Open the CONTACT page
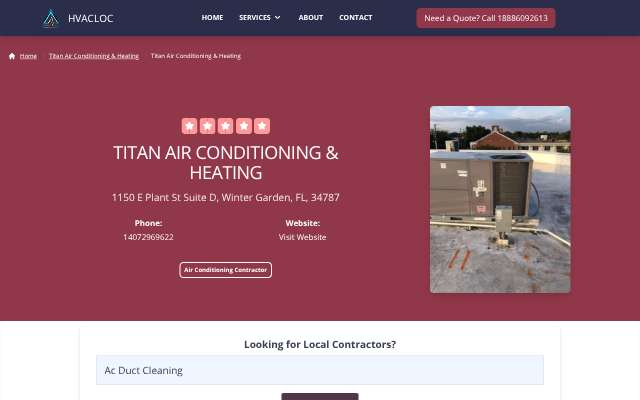This screenshot has height=400, width=640. tap(356, 18)
